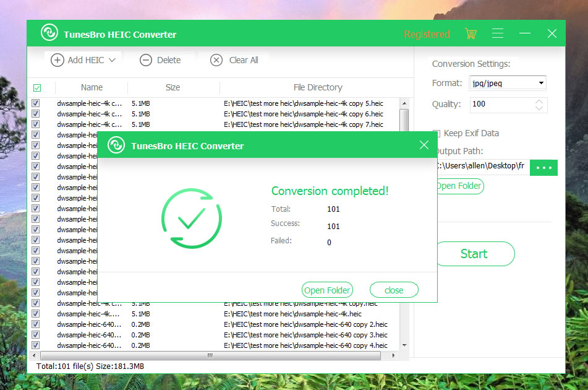The width and height of the screenshot is (588, 390).
Task: Uncheck the 640 copy 3.heic row checkbox
Action: pos(36,335)
